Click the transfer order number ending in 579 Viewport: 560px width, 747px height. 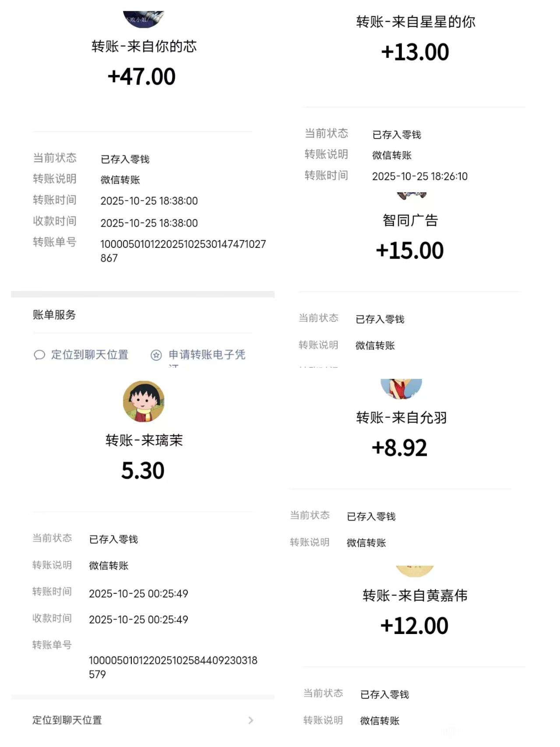[x=173, y=667]
